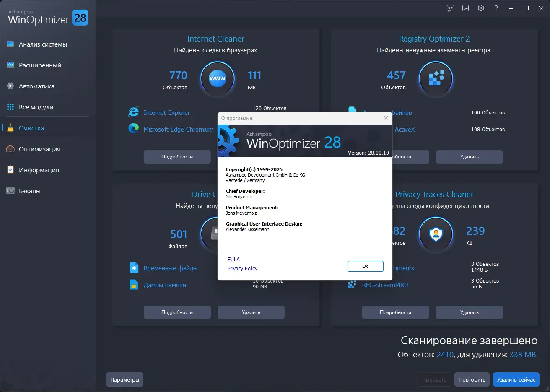Click the Privacy Traces Cleaner shield icon
The width and height of the screenshot is (550, 392).
click(436, 234)
